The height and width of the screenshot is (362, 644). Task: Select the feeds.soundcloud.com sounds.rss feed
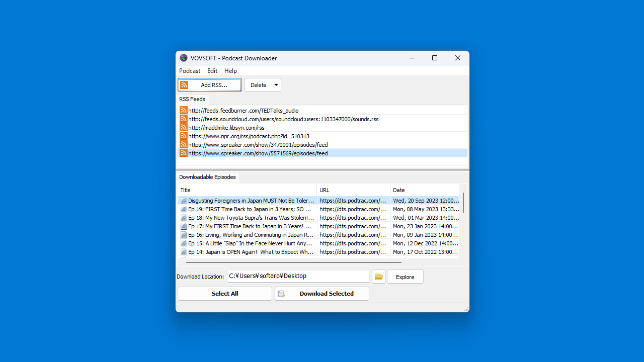[x=323, y=119]
